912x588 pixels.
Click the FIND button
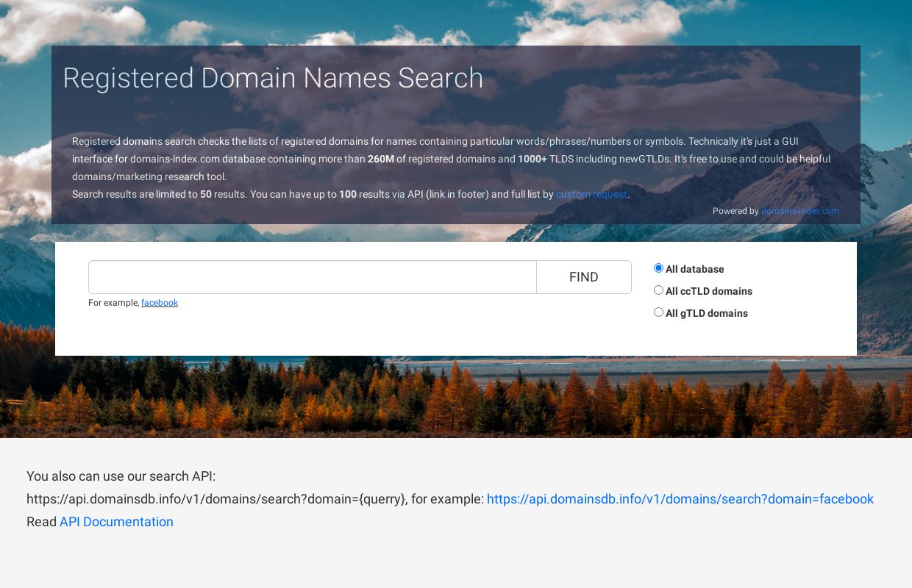click(584, 277)
